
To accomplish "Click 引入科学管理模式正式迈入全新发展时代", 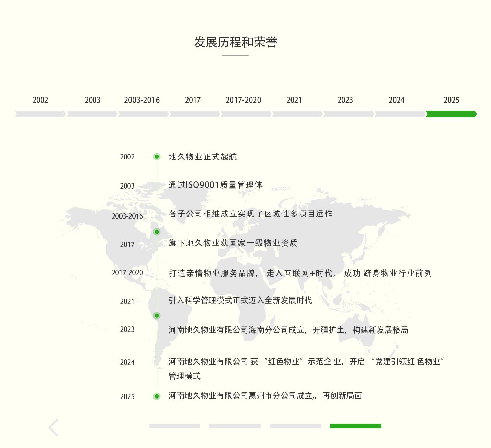I will click(240, 300).
